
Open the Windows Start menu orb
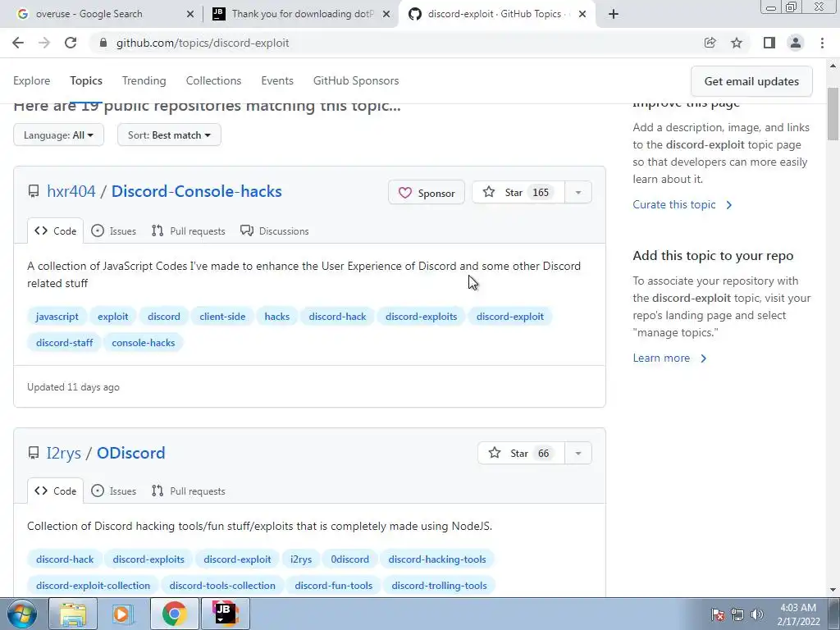click(21, 614)
